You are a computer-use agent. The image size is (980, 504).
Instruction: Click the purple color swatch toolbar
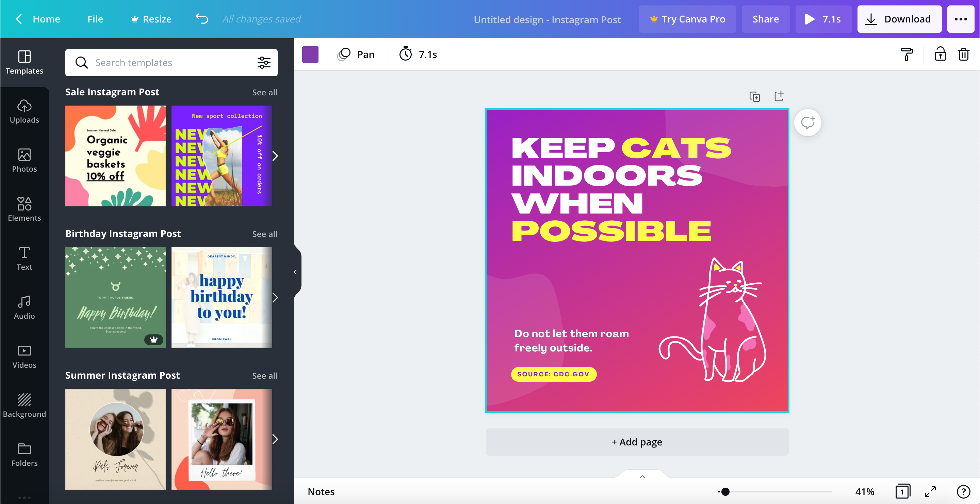310,54
